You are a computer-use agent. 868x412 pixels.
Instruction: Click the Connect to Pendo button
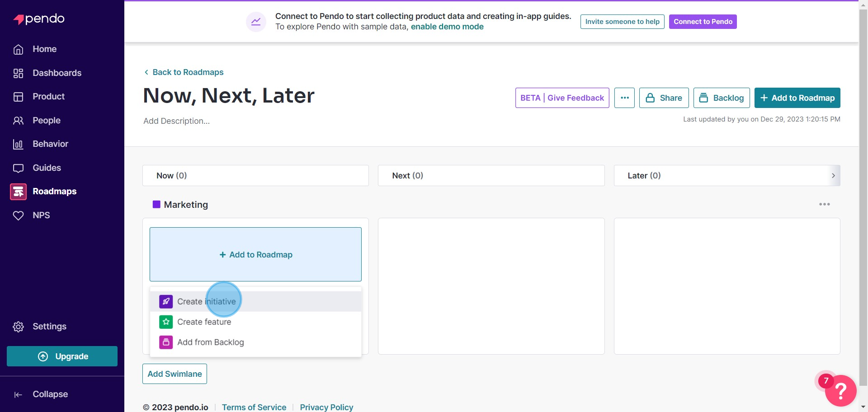click(703, 22)
